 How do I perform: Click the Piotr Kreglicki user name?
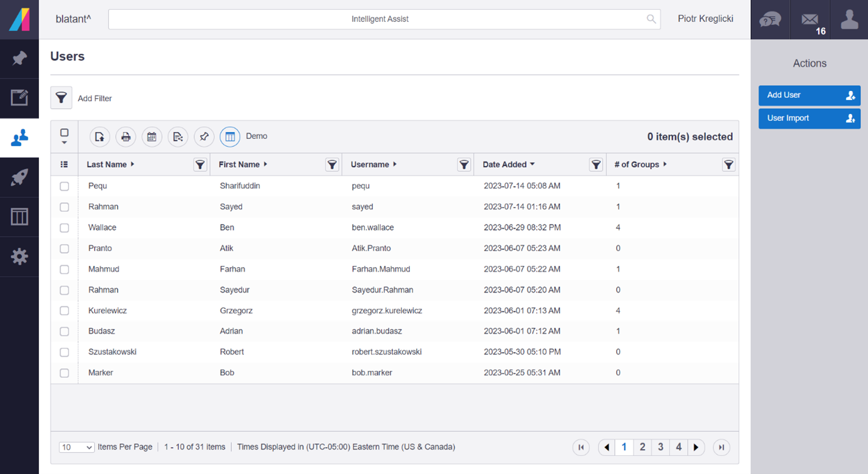[705, 19]
